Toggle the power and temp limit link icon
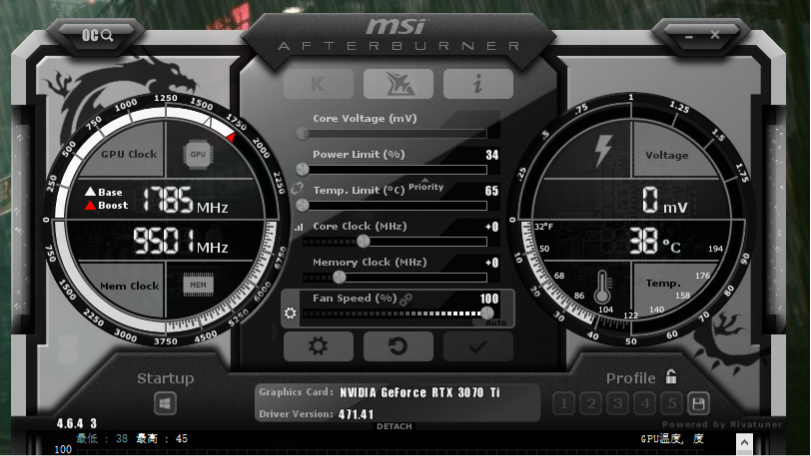Viewport: 811px width, 456px height. pyautogui.click(x=297, y=189)
